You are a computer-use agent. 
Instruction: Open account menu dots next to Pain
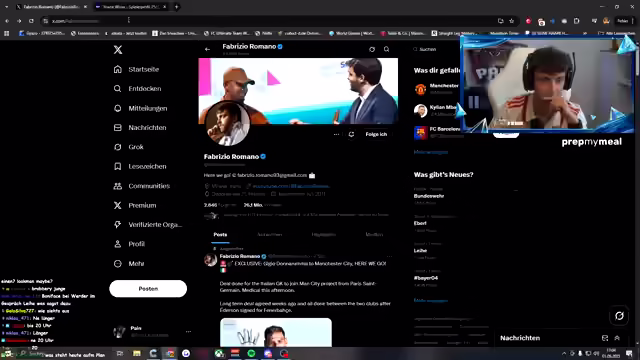[x=188, y=331]
